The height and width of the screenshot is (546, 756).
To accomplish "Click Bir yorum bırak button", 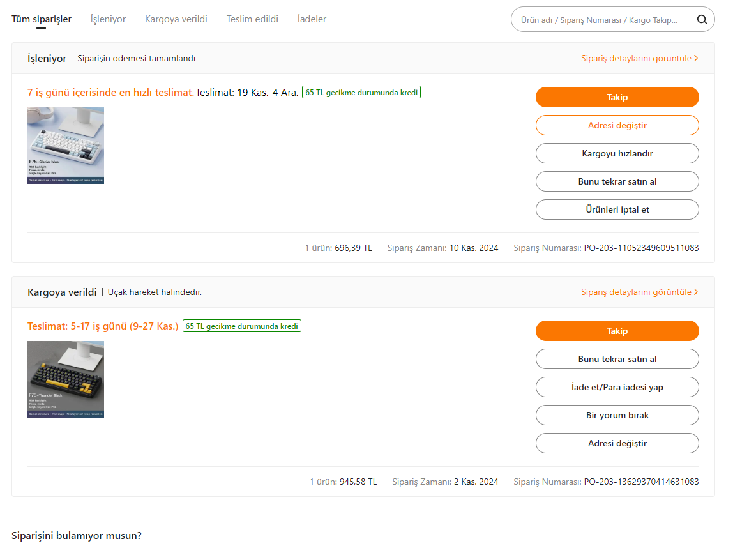I will (617, 415).
